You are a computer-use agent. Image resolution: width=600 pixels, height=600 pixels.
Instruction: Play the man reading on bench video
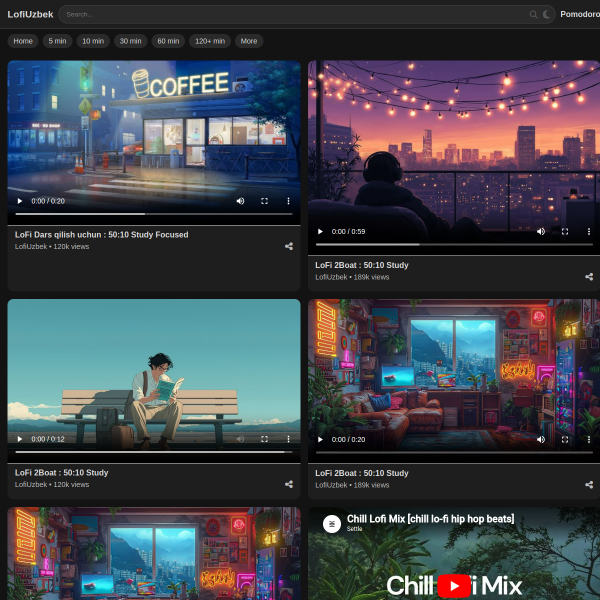[20, 439]
